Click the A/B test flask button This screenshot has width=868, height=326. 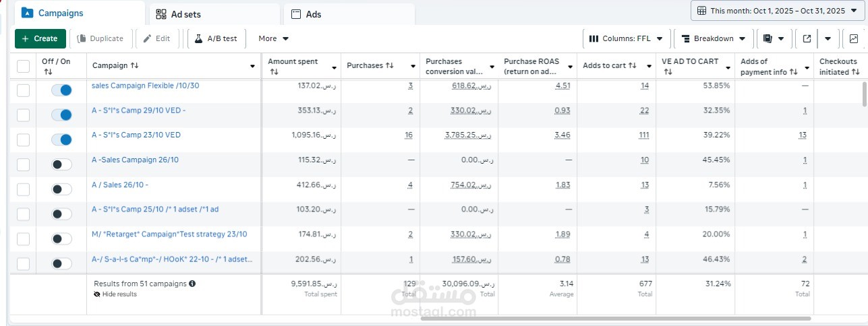coord(216,38)
